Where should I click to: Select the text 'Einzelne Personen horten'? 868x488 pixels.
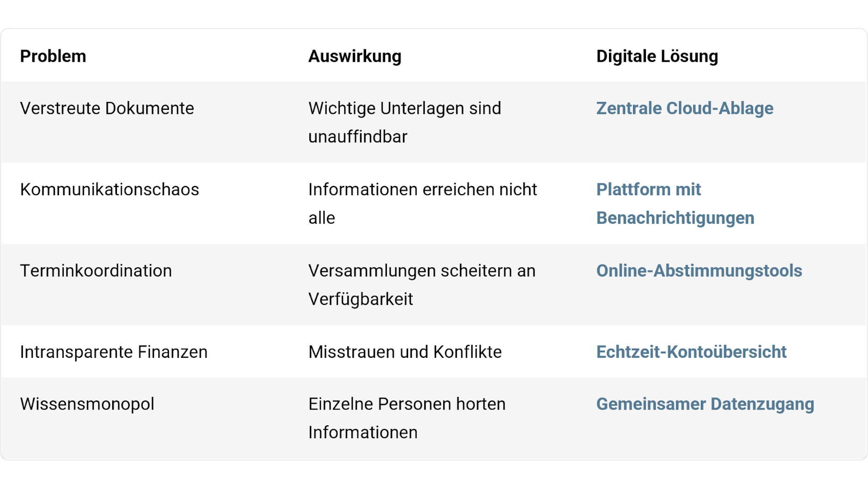click(x=407, y=404)
